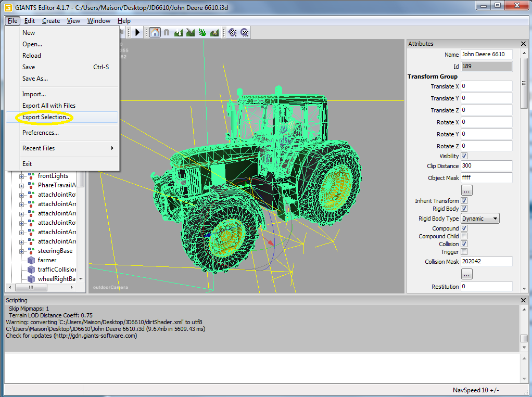The image size is (532, 397).
Task: Choose Export Selection... from File menu
Action: 62,117
